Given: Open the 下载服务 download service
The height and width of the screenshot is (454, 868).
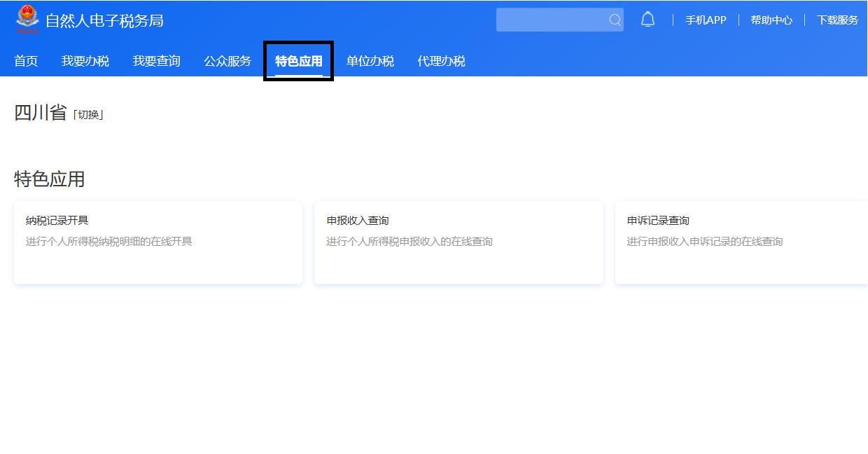Looking at the screenshot, I should pyautogui.click(x=837, y=20).
